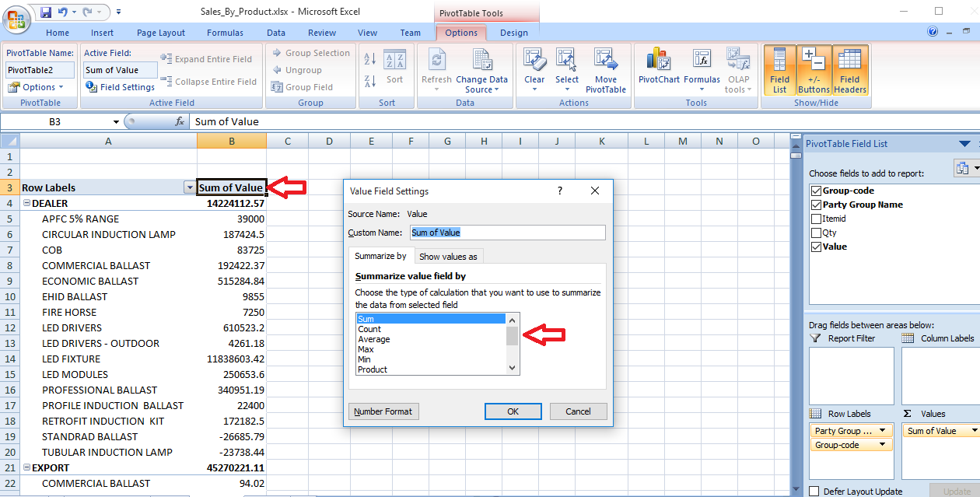Viewport: 980px width, 497px height.
Task: Switch to the Insert ribbon tab
Action: coord(102,33)
